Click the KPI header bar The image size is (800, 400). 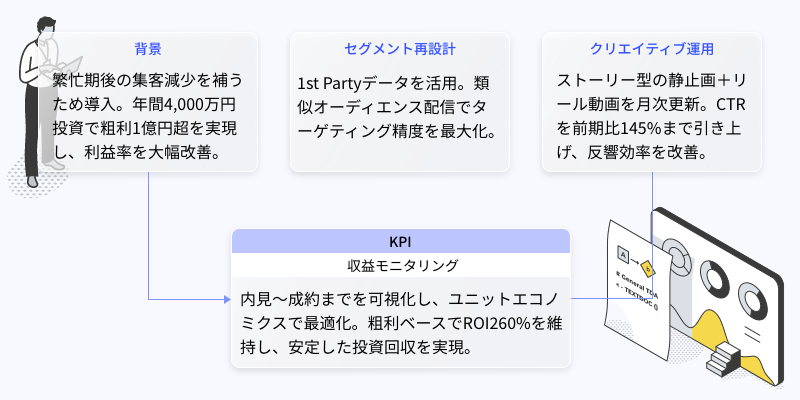click(400, 241)
